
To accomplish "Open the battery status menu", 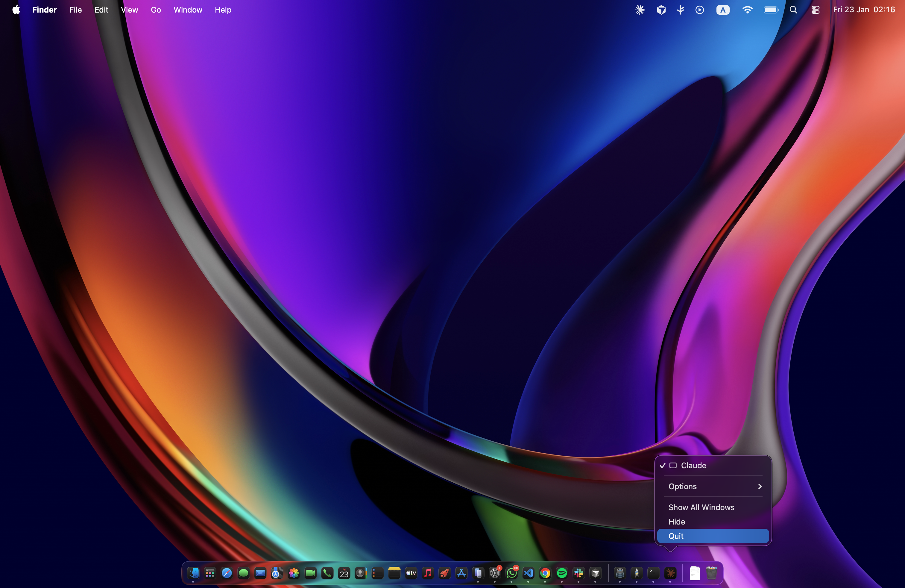I will tap(771, 10).
